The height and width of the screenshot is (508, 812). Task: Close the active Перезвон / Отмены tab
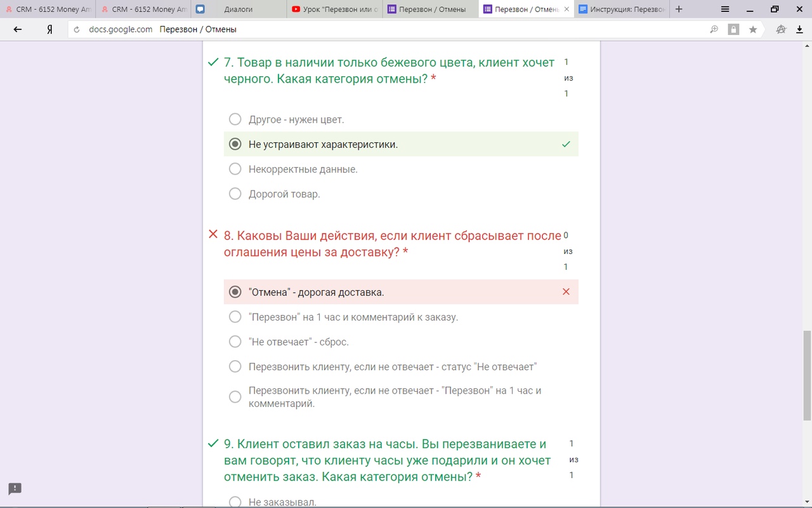566,10
